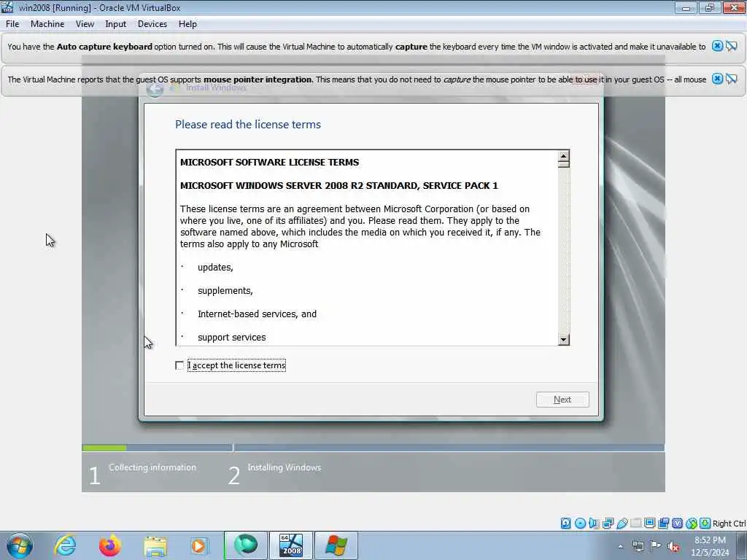This screenshot has height=560, width=747.
Task: Click the 'Internet-based services, and' line
Action: [x=258, y=314]
